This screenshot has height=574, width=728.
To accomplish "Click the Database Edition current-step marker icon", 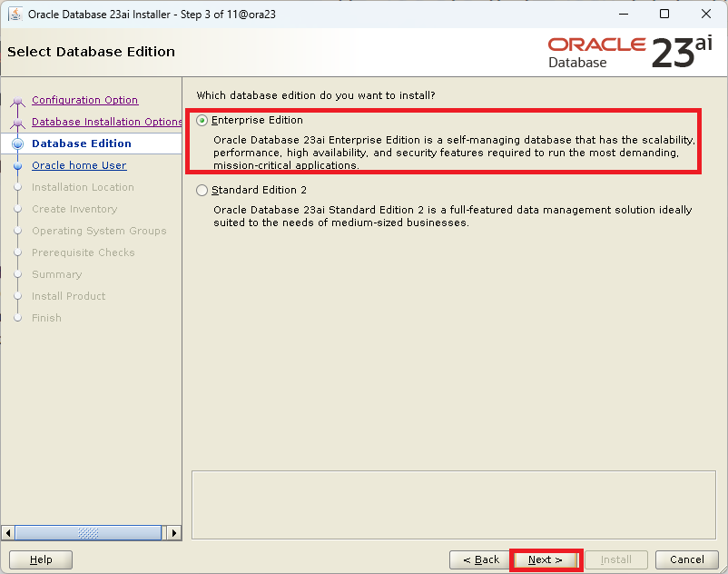I will [x=17, y=144].
